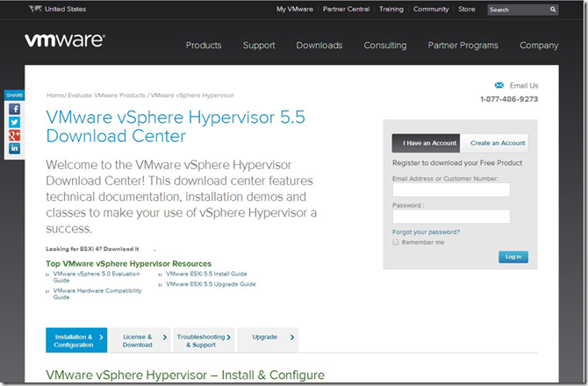
Task: Switch to I Have an Account tab
Action: 426,143
